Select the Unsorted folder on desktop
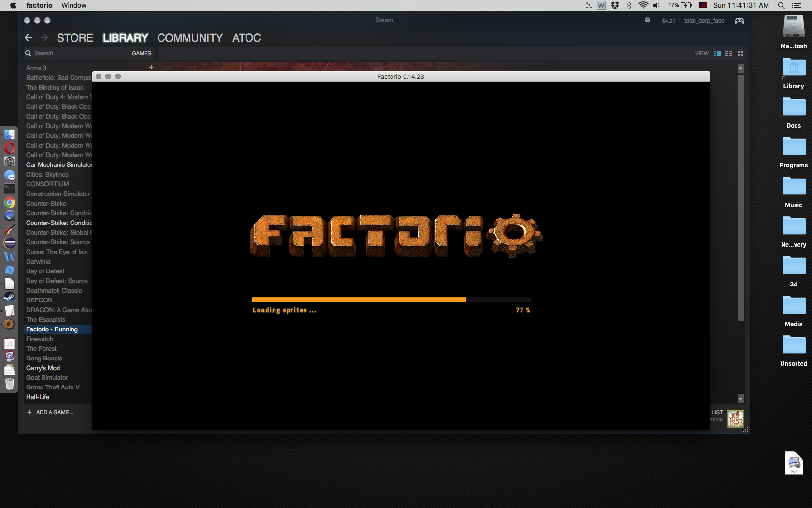The image size is (812, 508). 794,345
